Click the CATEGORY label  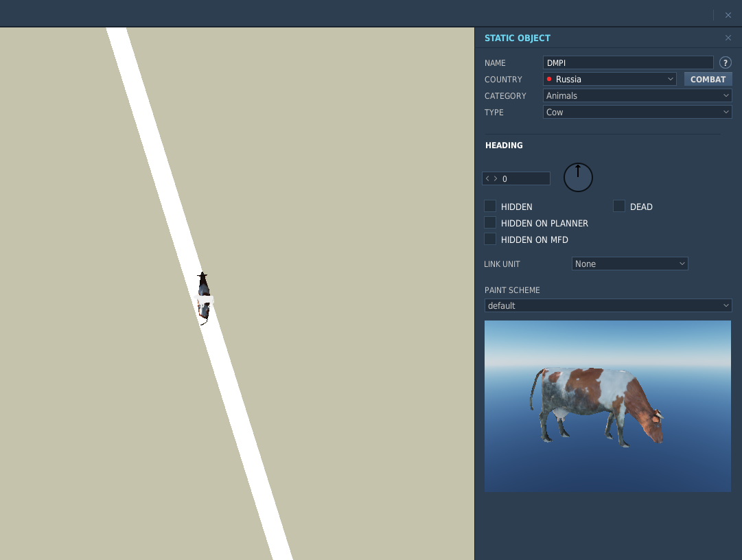click(505, 96)
